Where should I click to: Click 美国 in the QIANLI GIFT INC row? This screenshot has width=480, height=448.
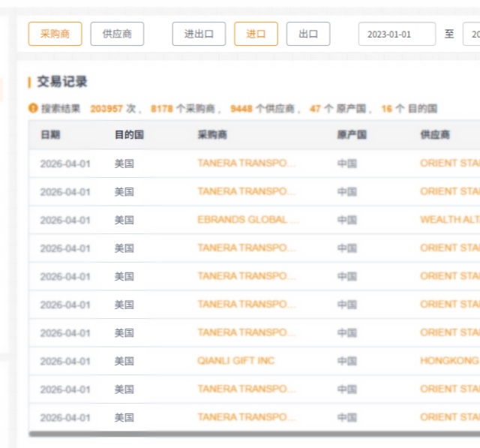coord(124,361)
